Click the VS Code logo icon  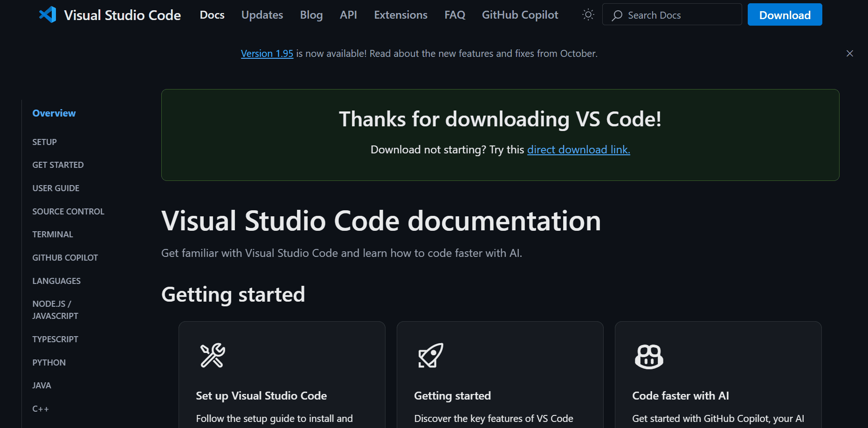(48, 15)
